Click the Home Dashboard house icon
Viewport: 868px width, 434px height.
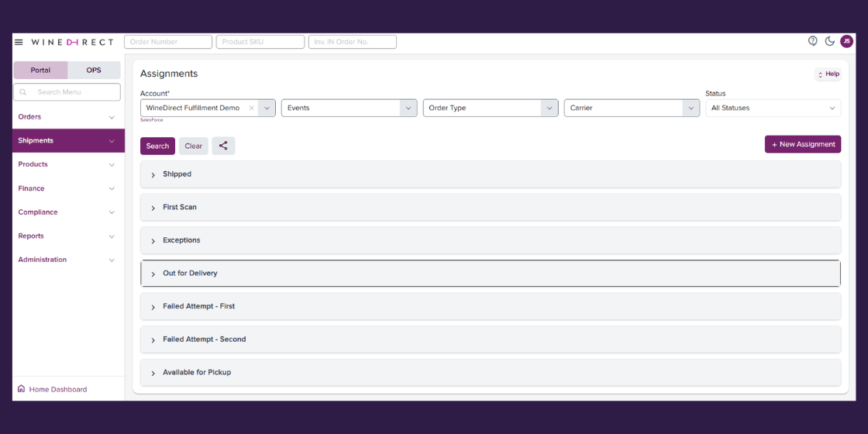point(21,388)
